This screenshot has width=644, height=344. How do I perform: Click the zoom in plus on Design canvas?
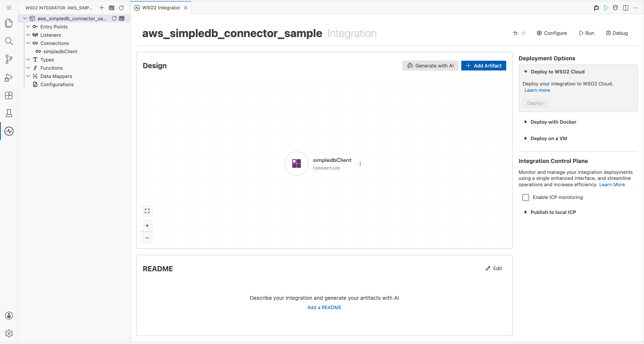[x=147, y=226]
